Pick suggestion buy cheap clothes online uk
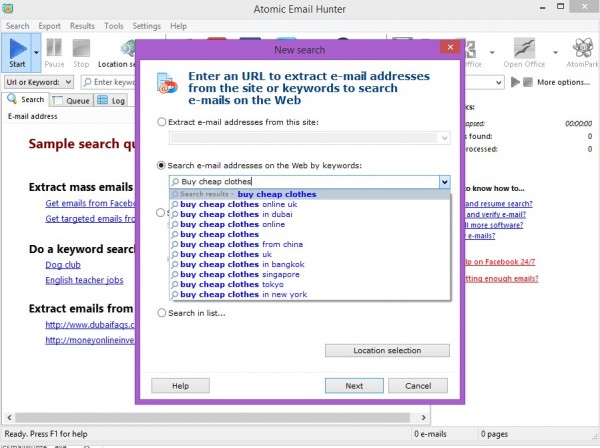This screenshot has width=600, height=448. tap(310, 204)
